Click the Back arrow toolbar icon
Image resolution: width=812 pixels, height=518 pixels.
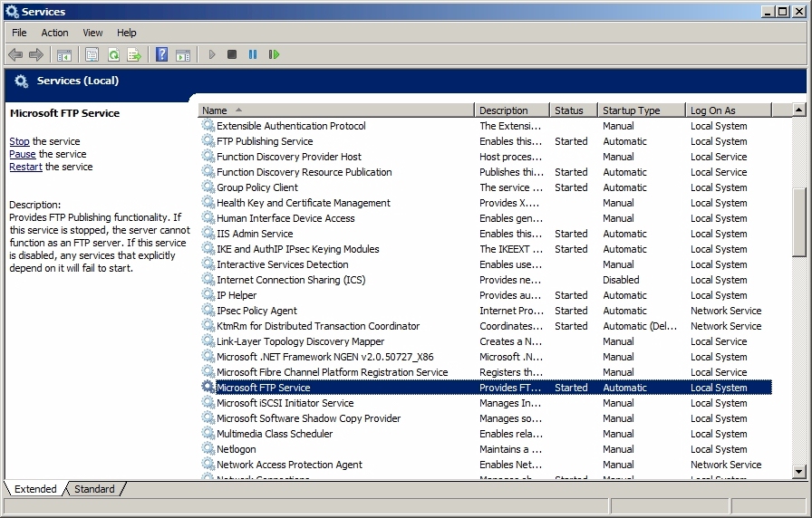tap(15, 54)
